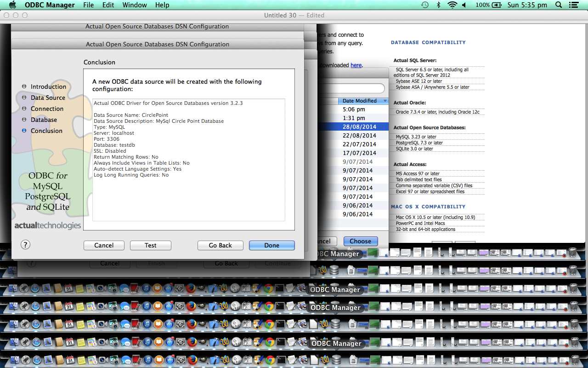Select the row dated 1:31 pm
This screenshot has width=588, height=368.
(354, 118)
